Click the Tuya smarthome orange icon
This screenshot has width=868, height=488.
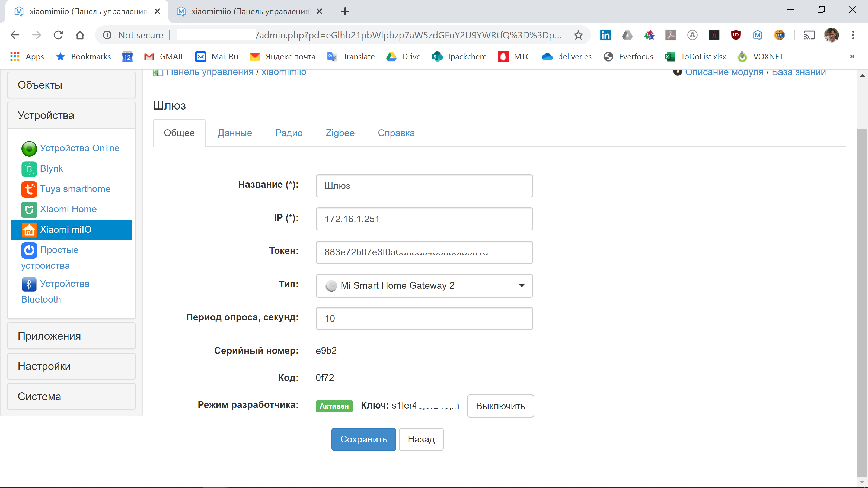[x=29, y=189]
